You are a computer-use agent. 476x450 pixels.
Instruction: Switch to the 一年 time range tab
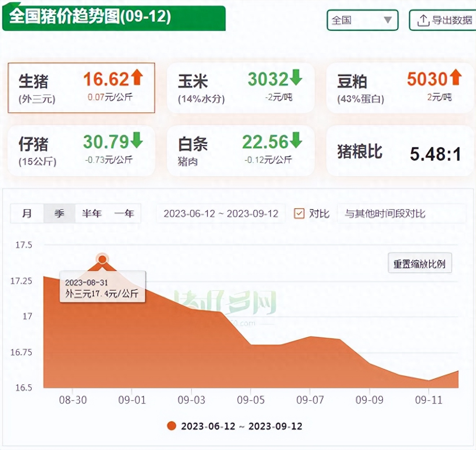pyautogui.click(x=124, y=213)
